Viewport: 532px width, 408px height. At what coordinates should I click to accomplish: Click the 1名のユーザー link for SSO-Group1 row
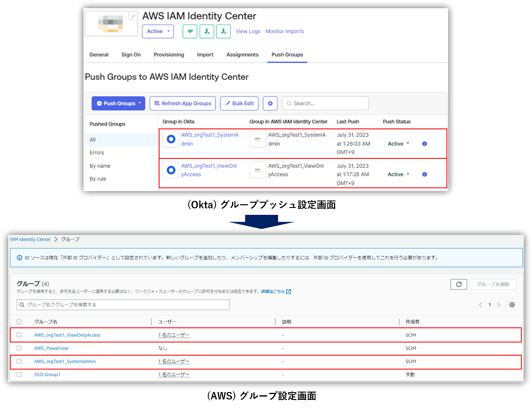[174, 374]
